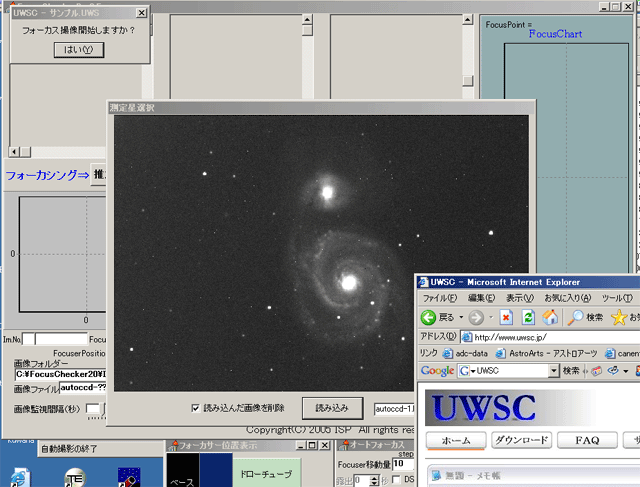Click the 画像監視間隔(秒) input box
This screenshot has height=487, width=640.
coord(93,409)
